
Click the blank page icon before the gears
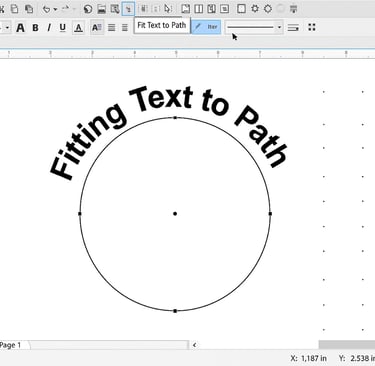point(241,9)
